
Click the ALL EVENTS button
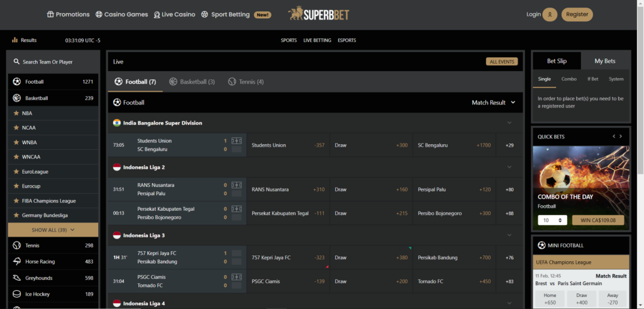coord(502,62)
